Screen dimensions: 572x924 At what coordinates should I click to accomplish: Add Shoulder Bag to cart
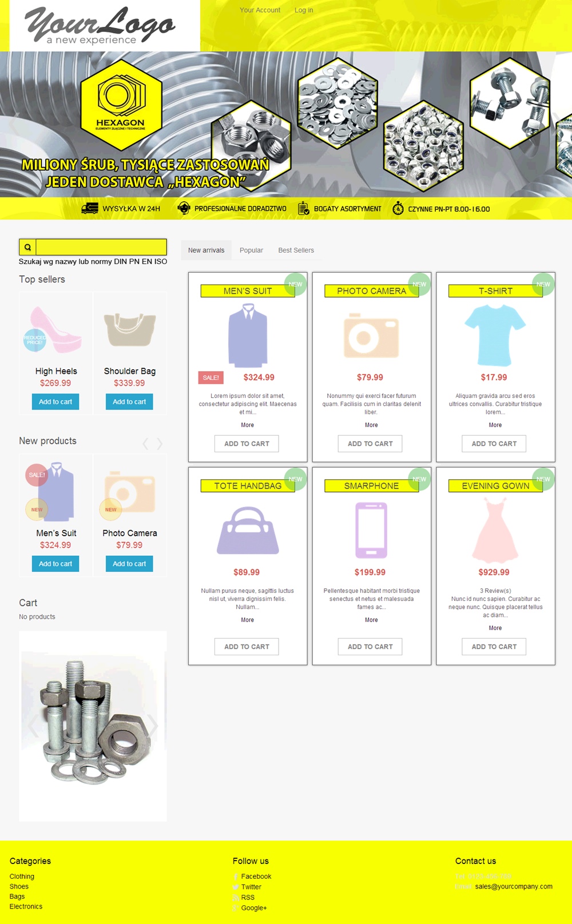pyautogui.click(x=129, y=402)
